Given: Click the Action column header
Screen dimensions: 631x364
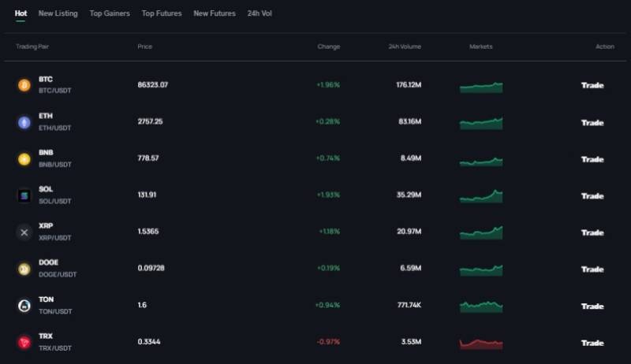Looking at the screenshot, I should point(605,46).
